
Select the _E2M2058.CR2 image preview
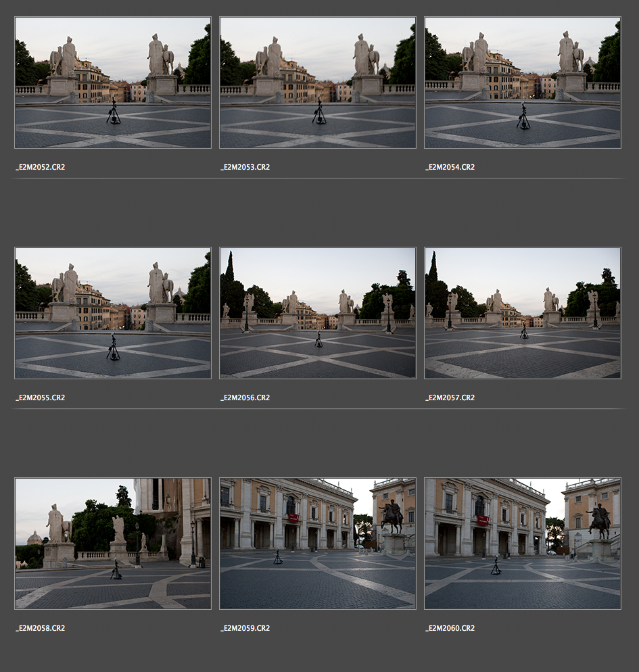click(113, 544)
